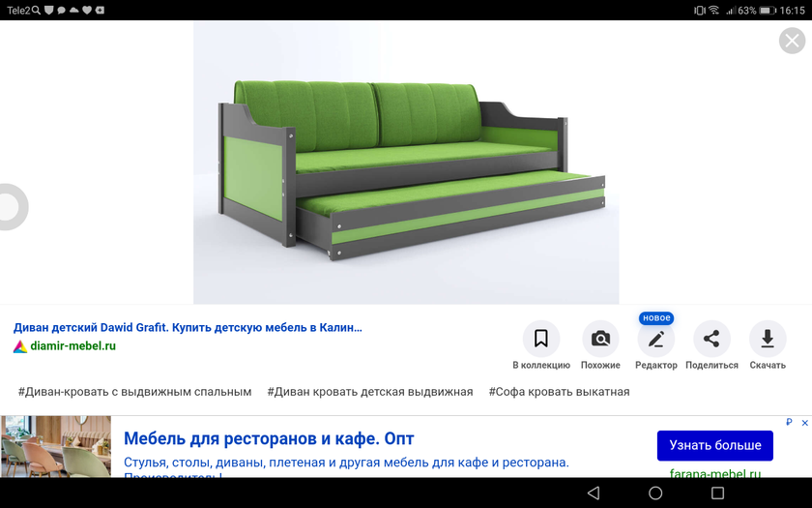Image resolution: width=812 pixels, height=508 pixels.
Task: Open Android recent apps square button
Action: tap(717, 493)
